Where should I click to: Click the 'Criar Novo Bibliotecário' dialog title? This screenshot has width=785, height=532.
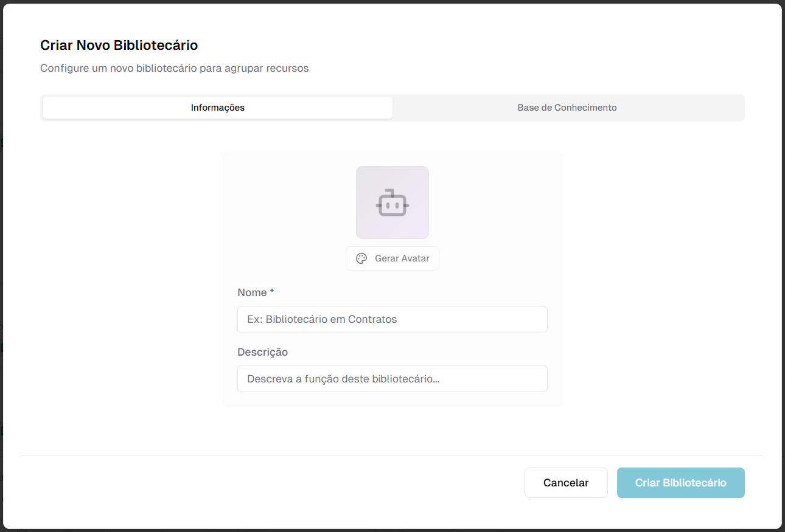[119, 45]
